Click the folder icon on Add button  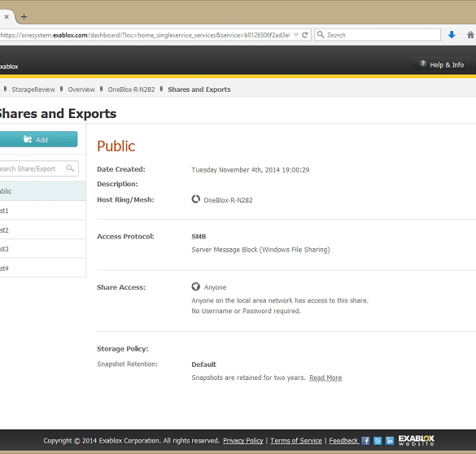[28, 139]
